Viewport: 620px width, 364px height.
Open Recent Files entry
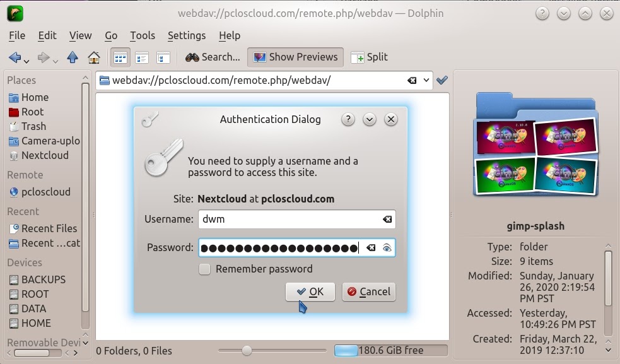pos(44,229)
